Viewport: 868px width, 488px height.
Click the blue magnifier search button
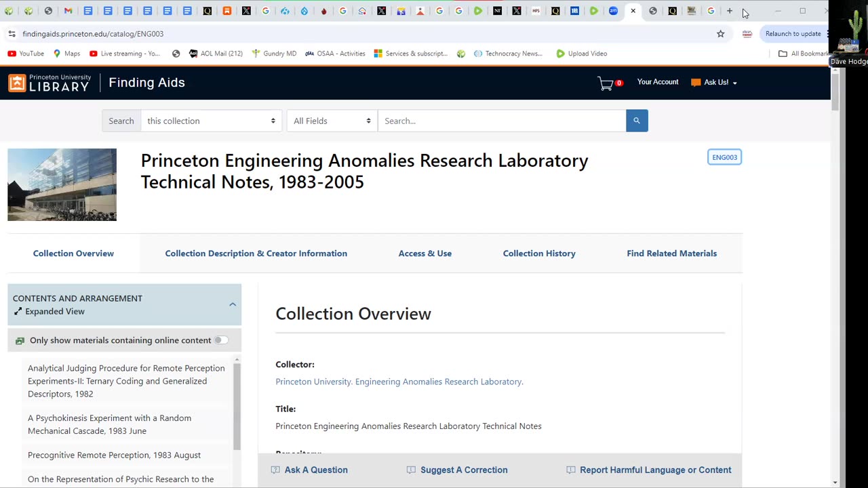pyautogui.click(x=637, y=121)
